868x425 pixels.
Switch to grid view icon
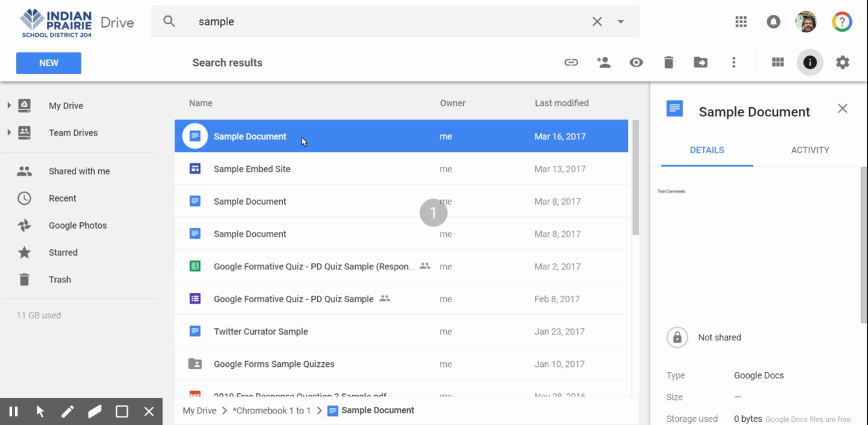(x=778, y=63)
